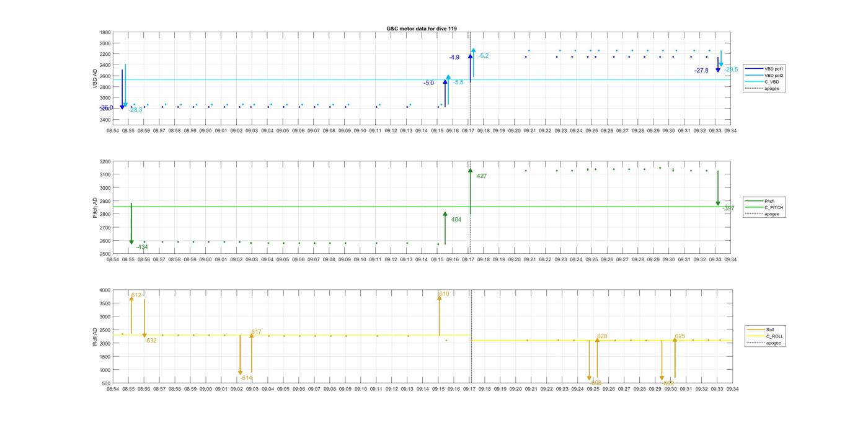Click the "Roll AD" y-axis label
Image resolution: width=868 pixels, height=430 pixels.
pyautogui.click(x=95, y=336)
